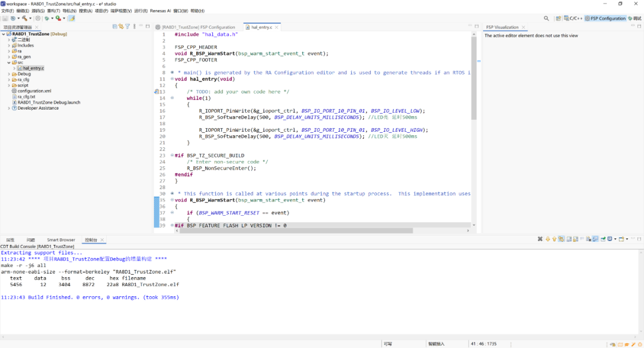Open project explorer filter icon
The height and width of the screenshot is (348, 644).
click(128, 27)
